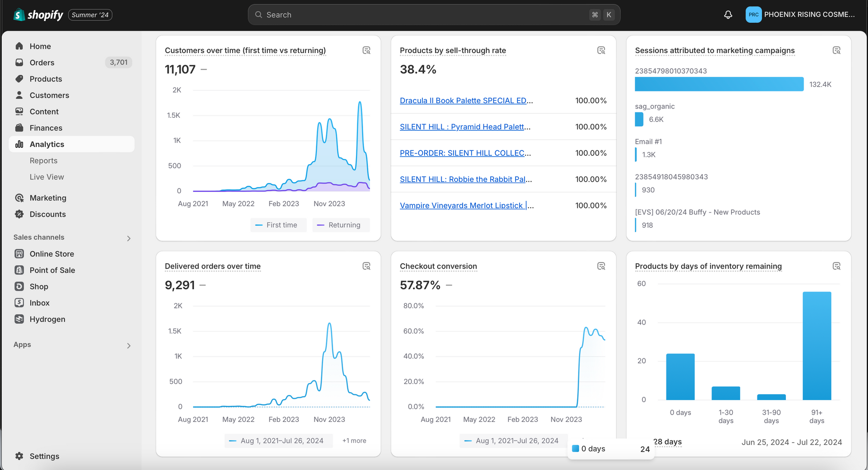Image resolution: width=868 pixels, height=470 pixels.
Task: Open the Reports submenu item
Action: point(43,160)
